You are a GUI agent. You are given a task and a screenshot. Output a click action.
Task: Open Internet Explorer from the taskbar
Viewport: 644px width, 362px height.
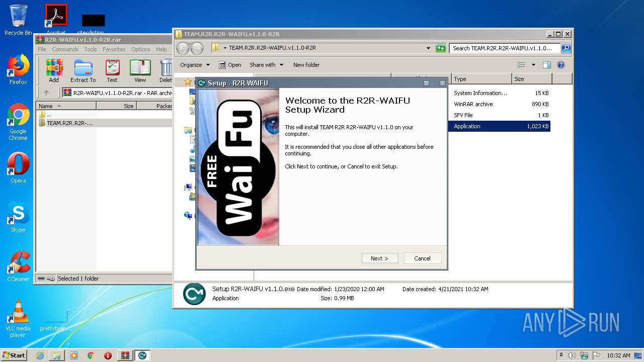pos(40,355)
